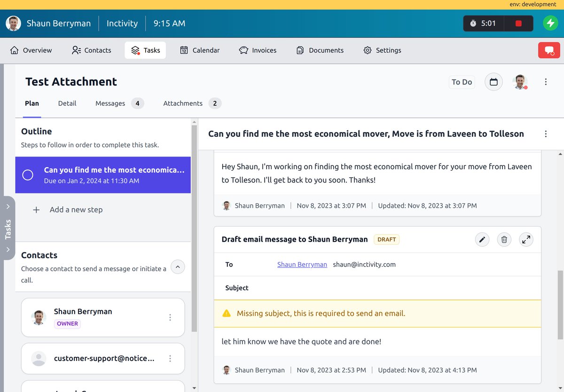Click the assignee avatar next to calendar icon
This screenshot has height=392, width=564.
coord(520,82)
